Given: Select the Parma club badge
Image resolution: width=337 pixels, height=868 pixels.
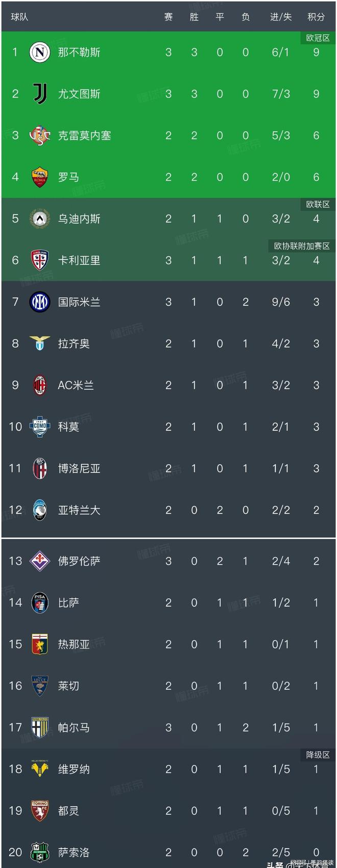Looking at the screenshot, I should (x=40, y=728).
